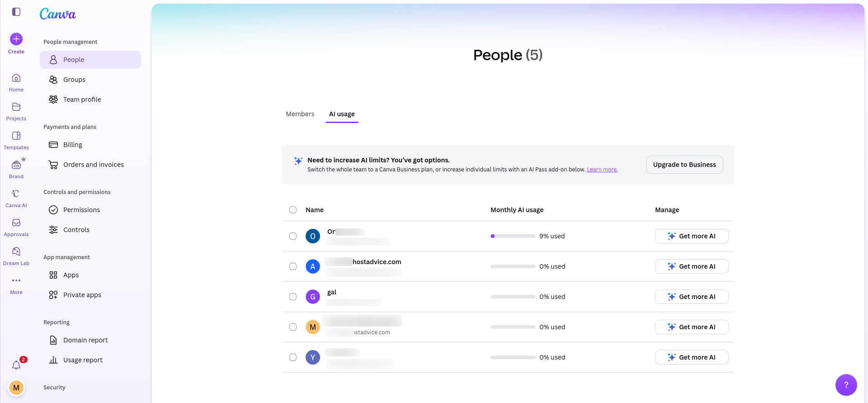Tick the checkbox beside the M avatar row
The image size is (868, 403).
[293, 327]
